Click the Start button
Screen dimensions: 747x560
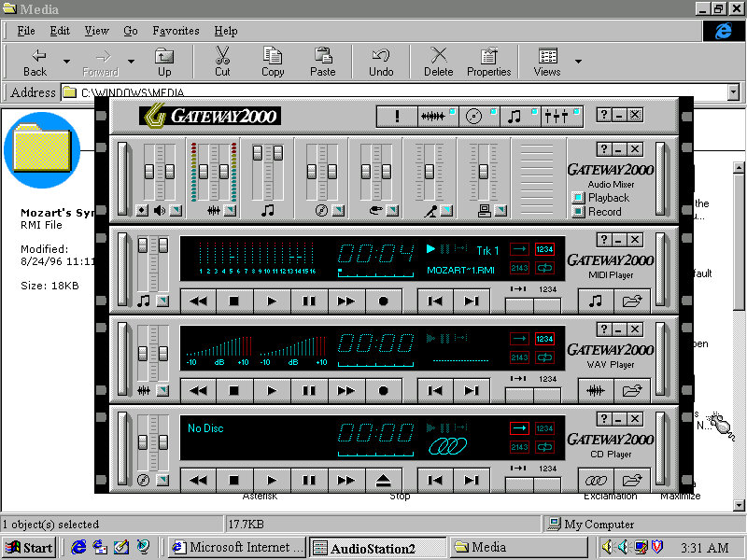(29, 547)
